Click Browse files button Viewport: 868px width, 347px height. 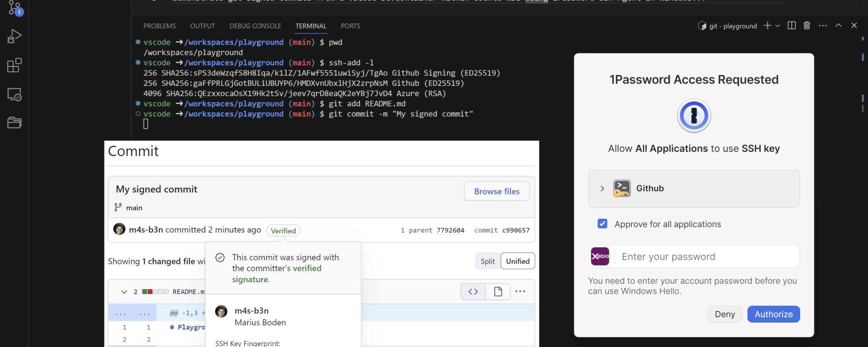tap(496, 192)
